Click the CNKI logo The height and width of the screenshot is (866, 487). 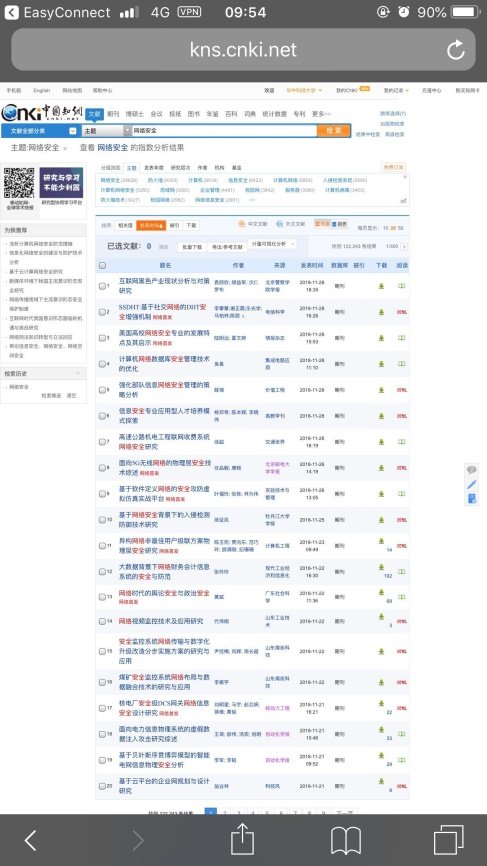tap(42, 113)
